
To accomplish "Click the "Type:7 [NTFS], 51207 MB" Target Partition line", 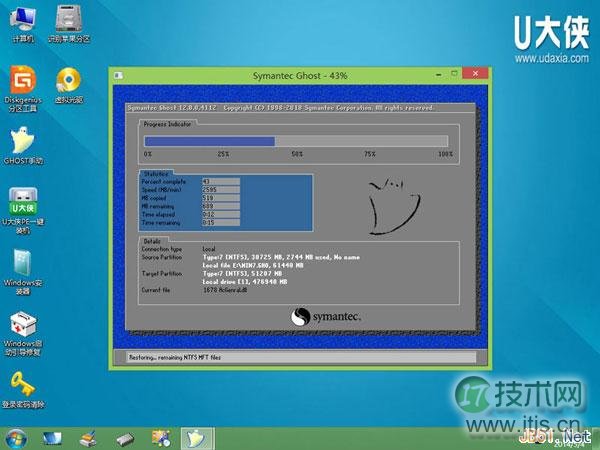I will click(242, 274).
